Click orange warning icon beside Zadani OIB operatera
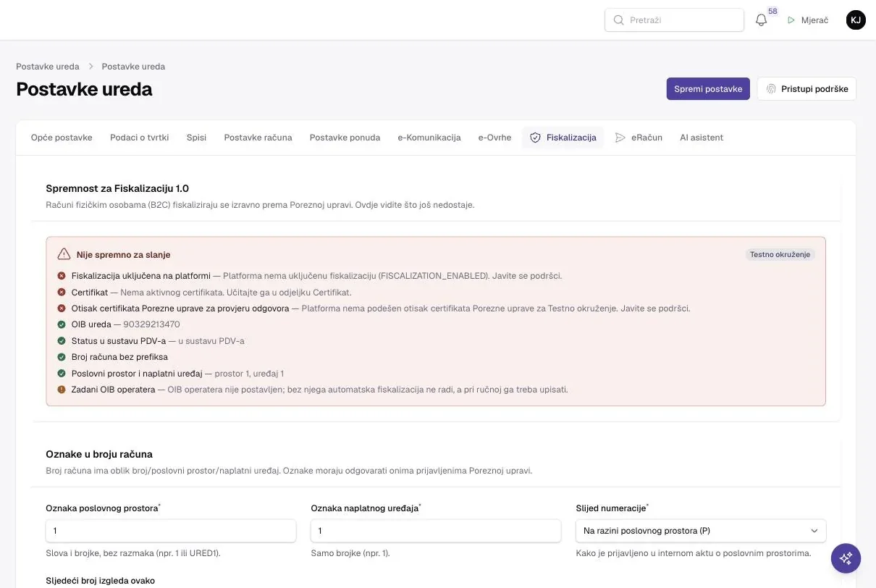 [62, 390]
